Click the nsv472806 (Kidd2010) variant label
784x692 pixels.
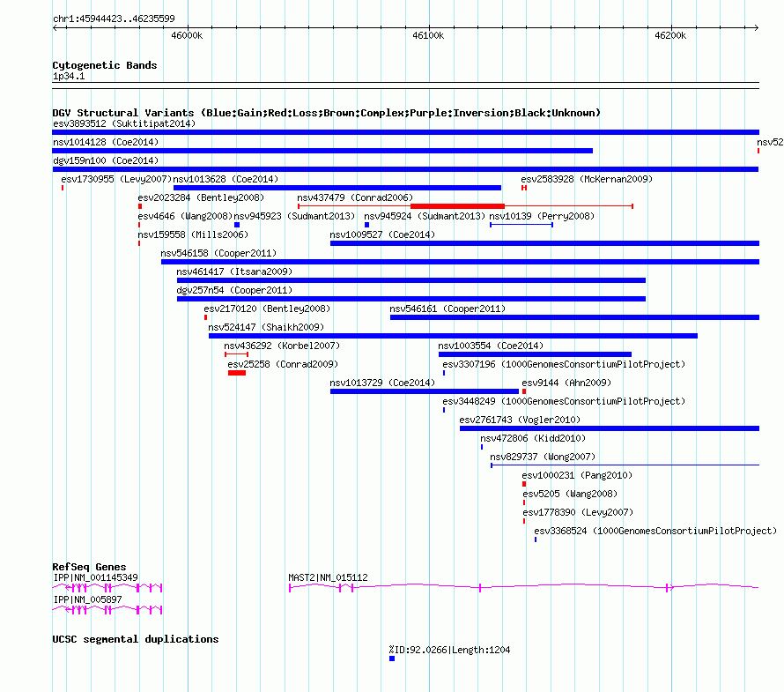pyautogui.click(x=533, y=438)
